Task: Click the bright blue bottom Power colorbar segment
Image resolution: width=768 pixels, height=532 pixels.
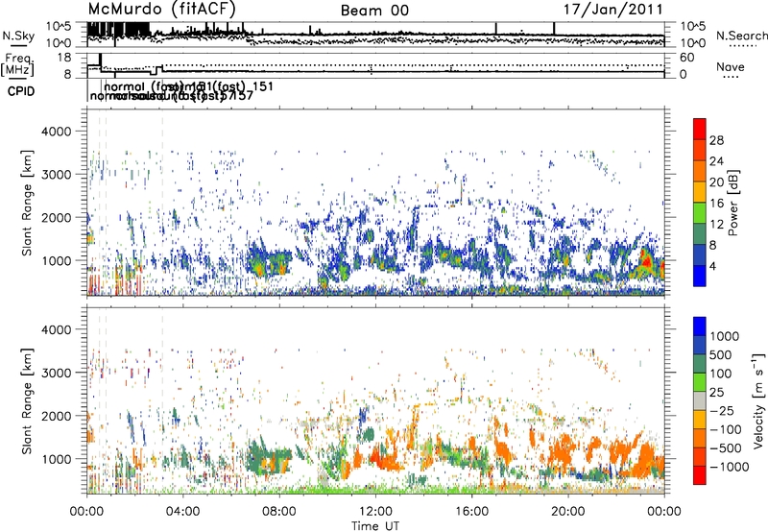Action: click(x=700, y=276)
